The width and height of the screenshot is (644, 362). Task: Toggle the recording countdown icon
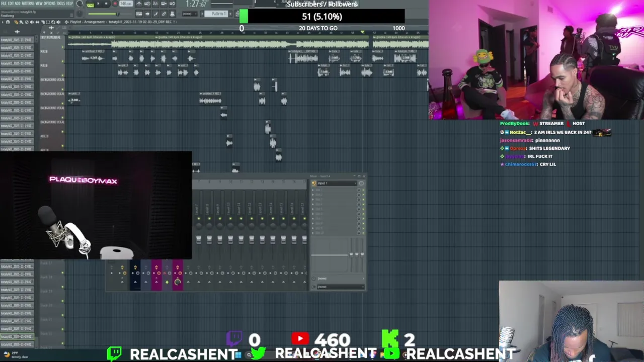155,4
